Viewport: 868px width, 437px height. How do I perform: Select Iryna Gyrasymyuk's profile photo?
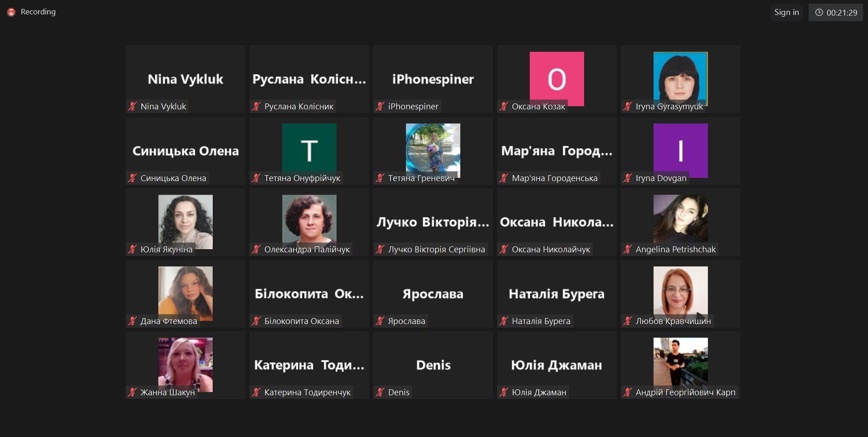point(680,79)
